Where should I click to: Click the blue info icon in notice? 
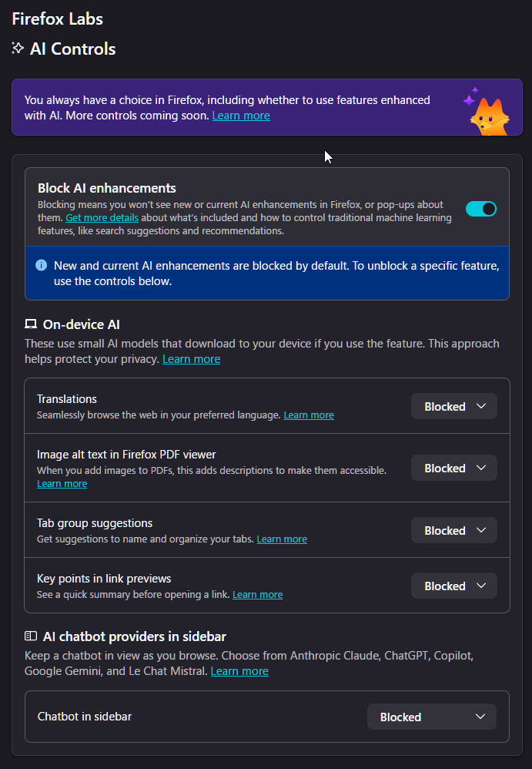coord(42,266)
